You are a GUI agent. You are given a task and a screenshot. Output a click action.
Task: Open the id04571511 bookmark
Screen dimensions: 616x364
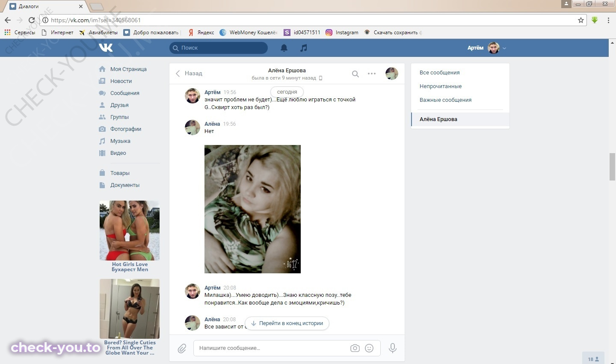click(x=302, y=33)
